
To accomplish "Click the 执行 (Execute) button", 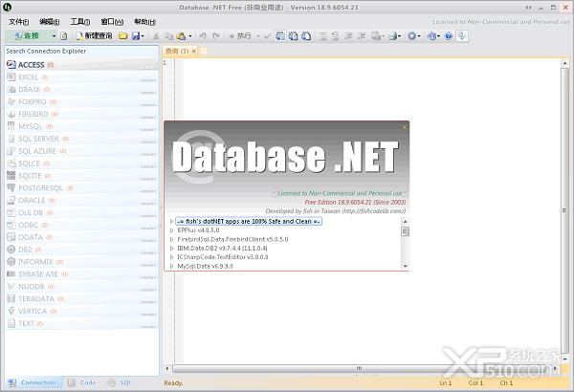I will point(240,36).
